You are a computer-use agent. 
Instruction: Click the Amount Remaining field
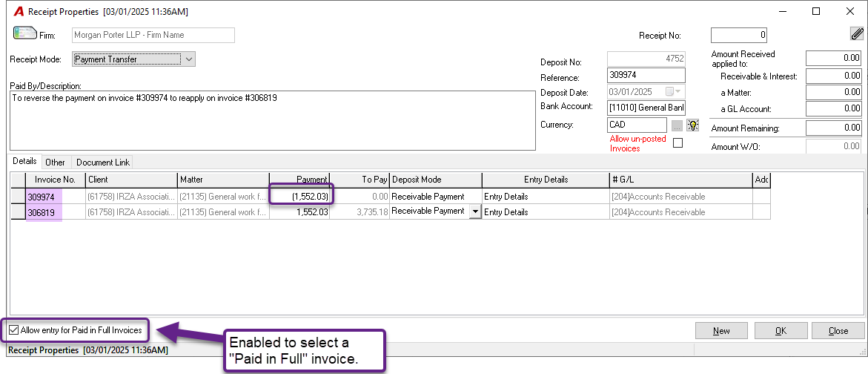coord(834,128)
